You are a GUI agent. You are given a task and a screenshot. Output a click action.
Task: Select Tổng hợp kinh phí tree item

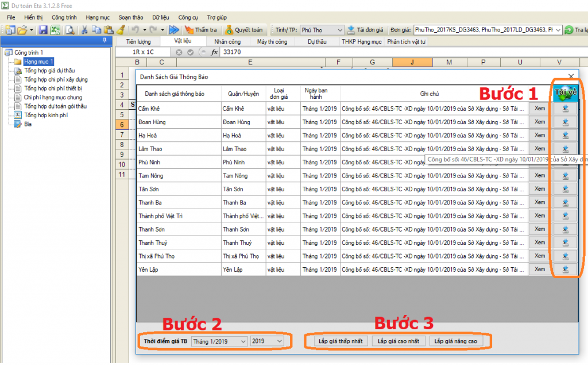[x=45, y=115]
